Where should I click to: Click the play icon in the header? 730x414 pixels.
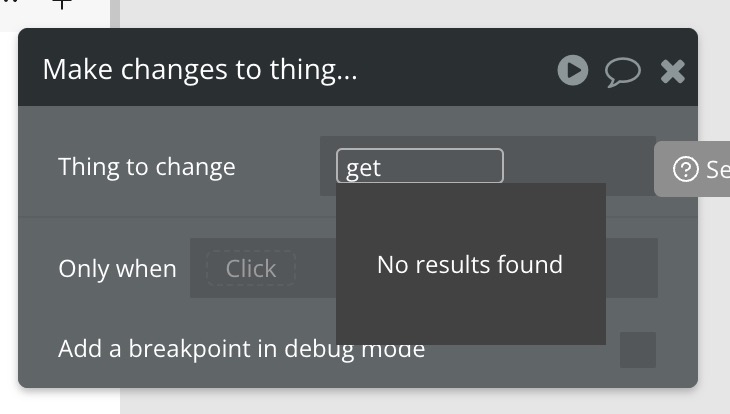573,70
